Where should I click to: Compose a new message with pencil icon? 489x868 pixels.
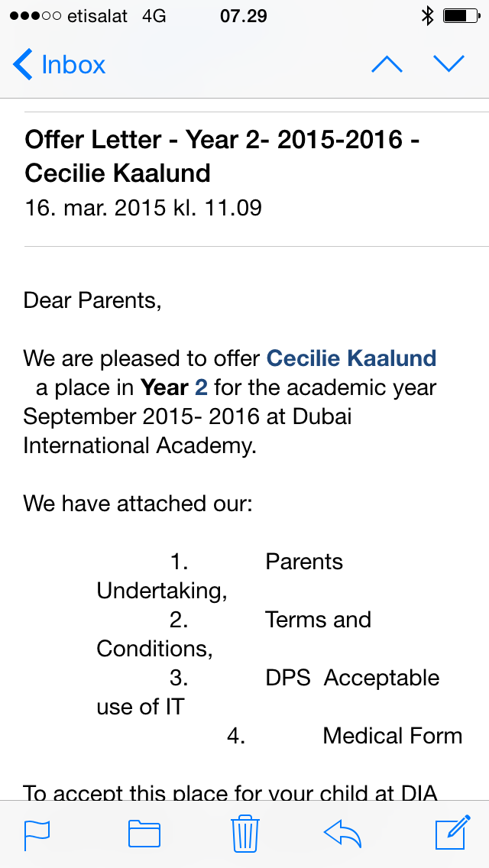(452, 834)
